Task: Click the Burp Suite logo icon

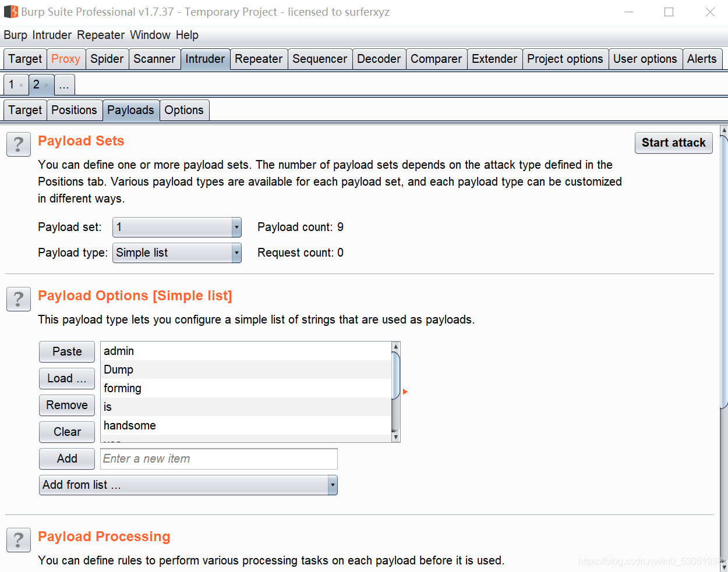Action: click(x=10, y=12)
